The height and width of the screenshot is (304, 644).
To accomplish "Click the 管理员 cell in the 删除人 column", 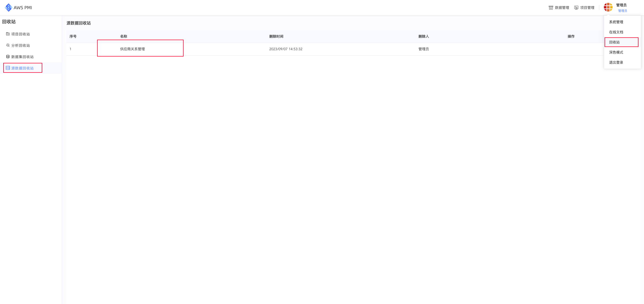I will 424,49.
